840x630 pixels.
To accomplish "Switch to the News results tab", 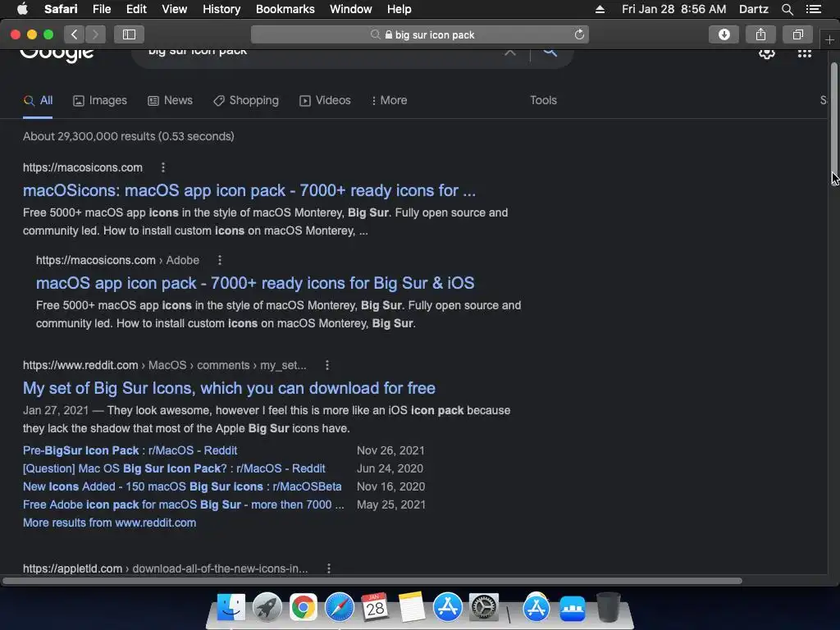I will coord(171,100).
